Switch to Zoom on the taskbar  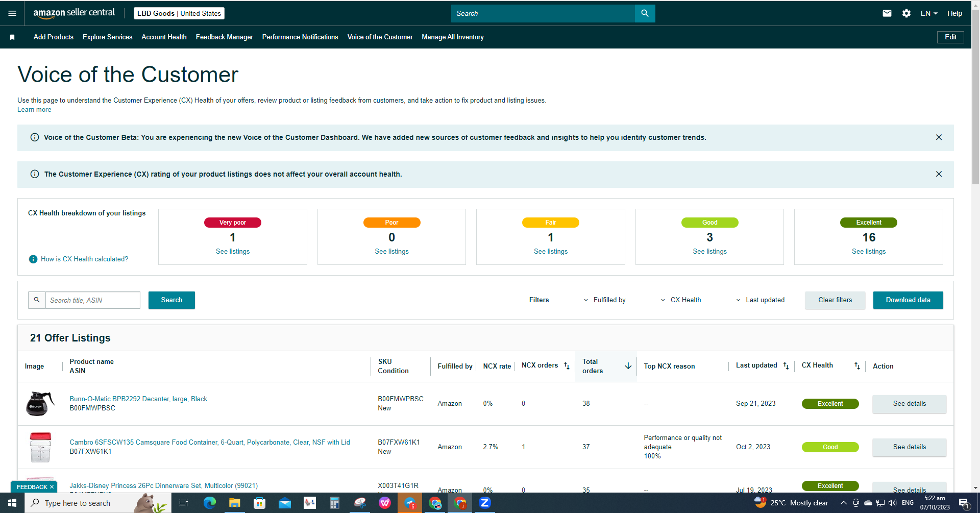click(485, 503)
